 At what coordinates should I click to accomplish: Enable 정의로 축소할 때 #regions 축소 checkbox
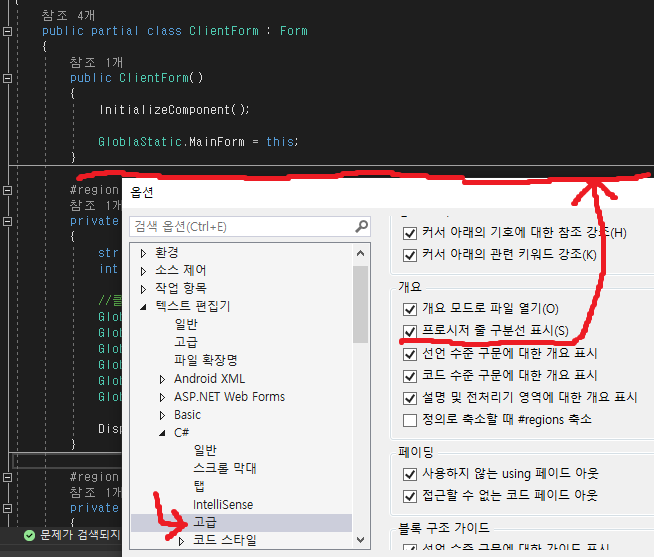click(x=410, y=420)
